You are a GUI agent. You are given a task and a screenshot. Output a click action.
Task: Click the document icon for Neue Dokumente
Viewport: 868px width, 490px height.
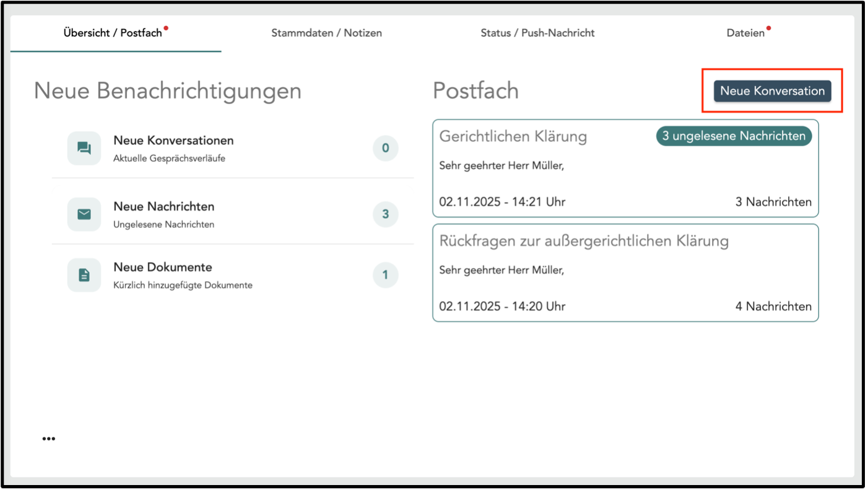[84, 275]
